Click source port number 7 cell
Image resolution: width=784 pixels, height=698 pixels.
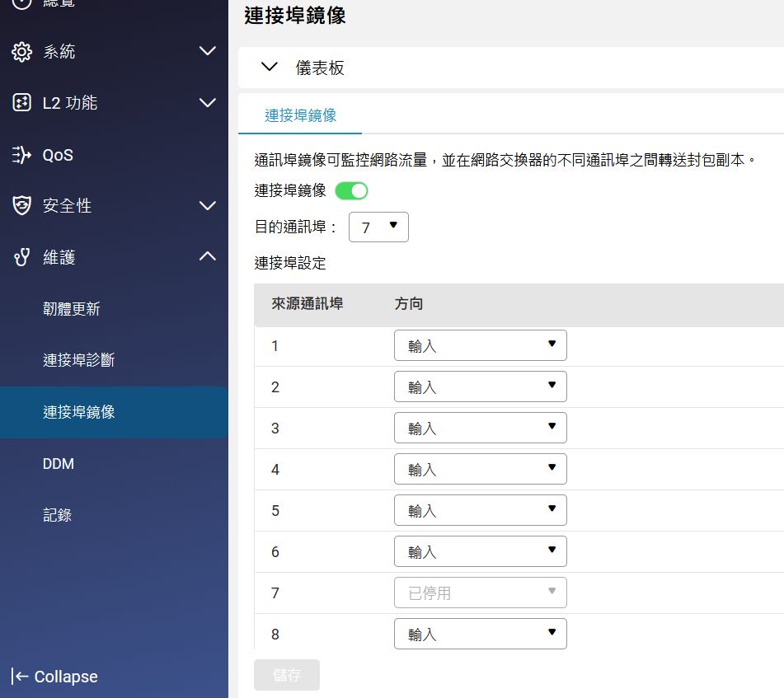click(x=275, y=593)
